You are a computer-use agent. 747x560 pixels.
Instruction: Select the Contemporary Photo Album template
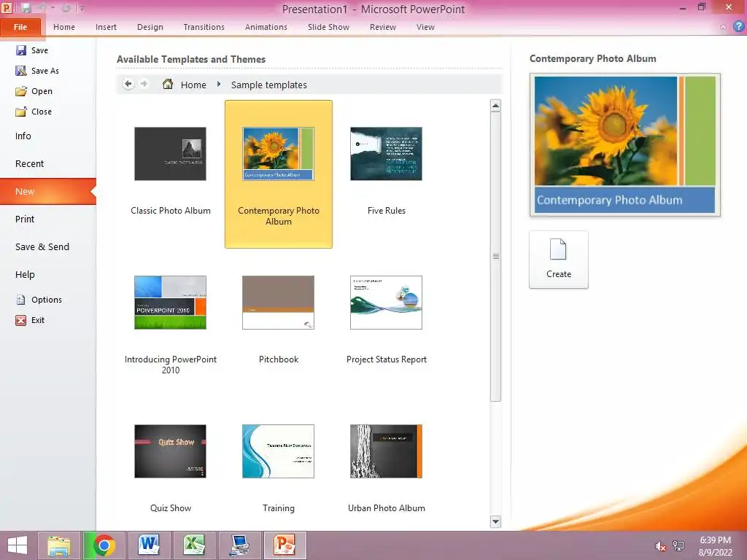click(x=279, y=174)
